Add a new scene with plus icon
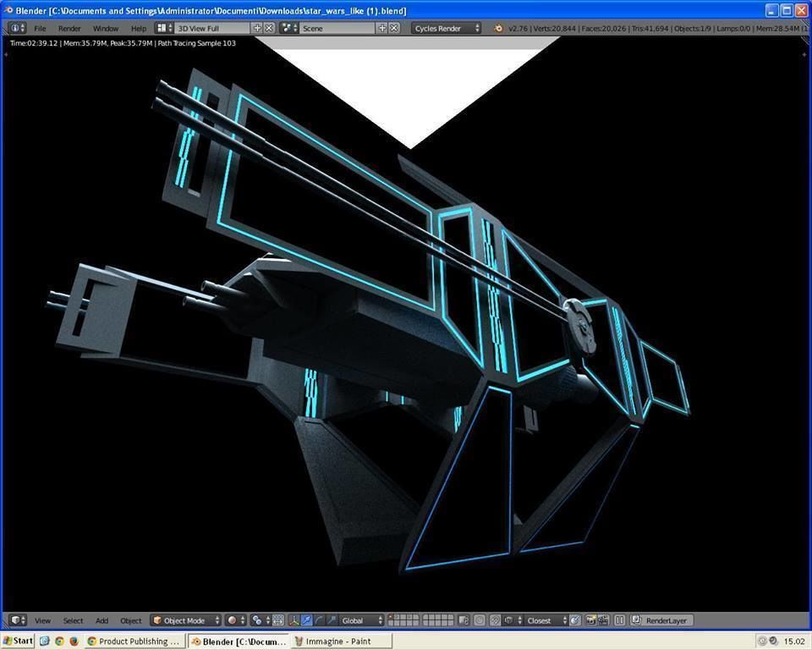Image resolution: width=812 pixels, height=650 pixels. click(x=382, y=28)
